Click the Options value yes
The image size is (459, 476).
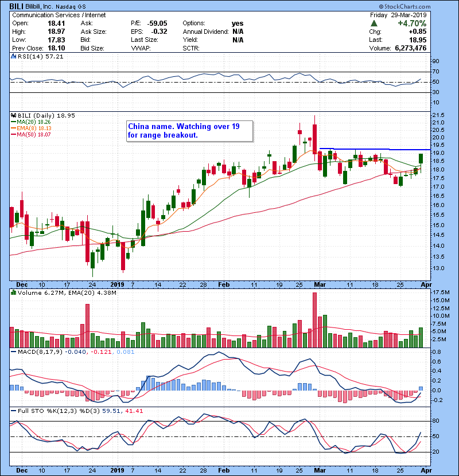pos(238,24)
